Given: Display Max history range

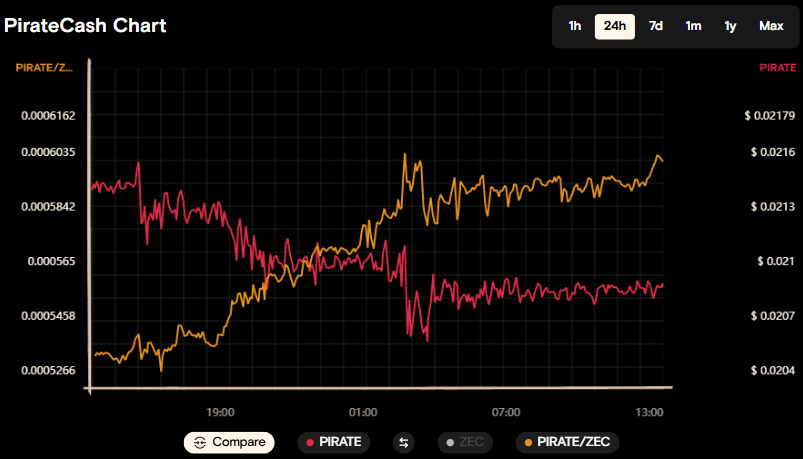Looking at the screenshot, I should coord(771,26).
